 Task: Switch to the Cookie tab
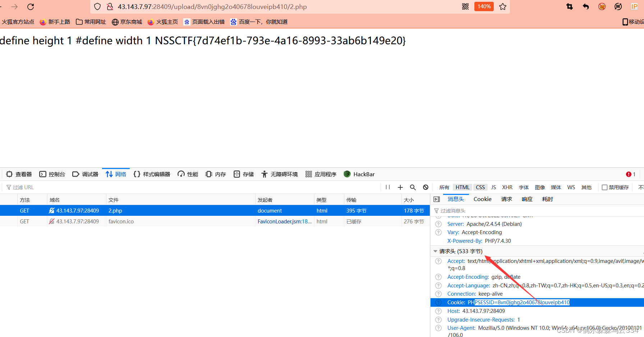click(x=482, y=199)
